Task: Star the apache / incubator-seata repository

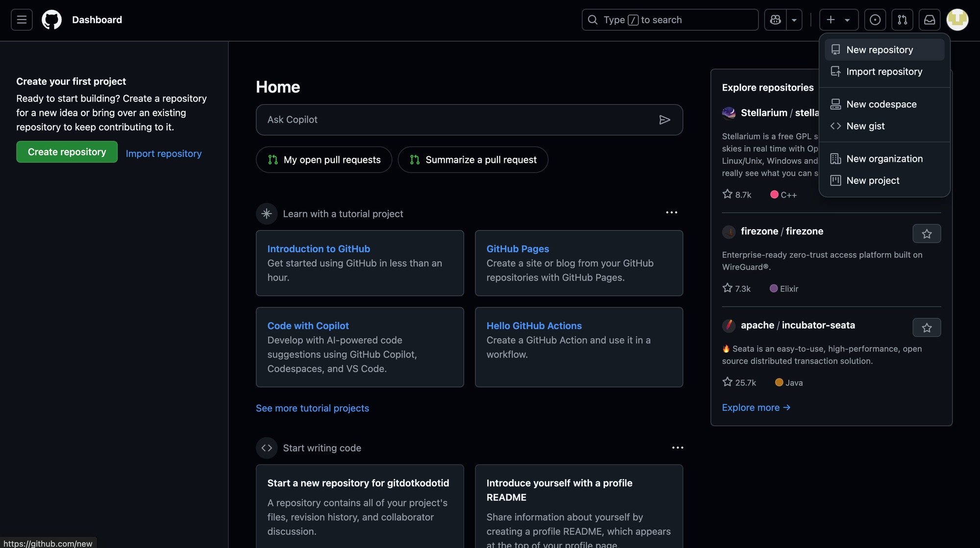Action: [x=926, y=327]
